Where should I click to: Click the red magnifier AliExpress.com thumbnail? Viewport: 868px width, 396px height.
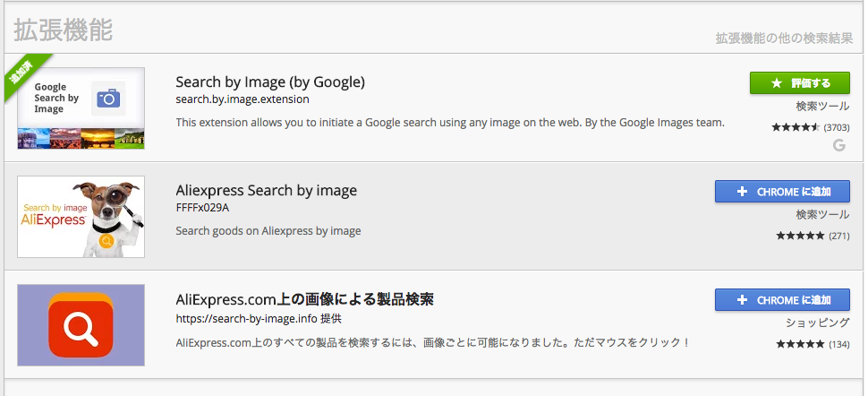click(81, 325)
